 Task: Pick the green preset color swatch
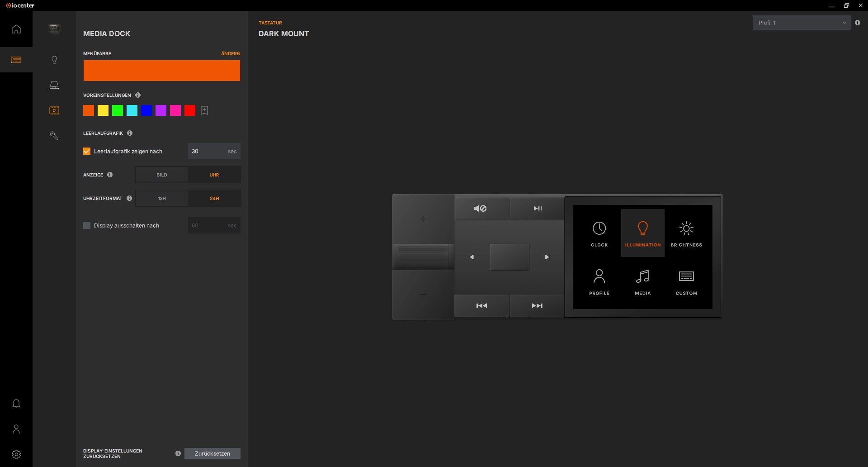point(118,110)
